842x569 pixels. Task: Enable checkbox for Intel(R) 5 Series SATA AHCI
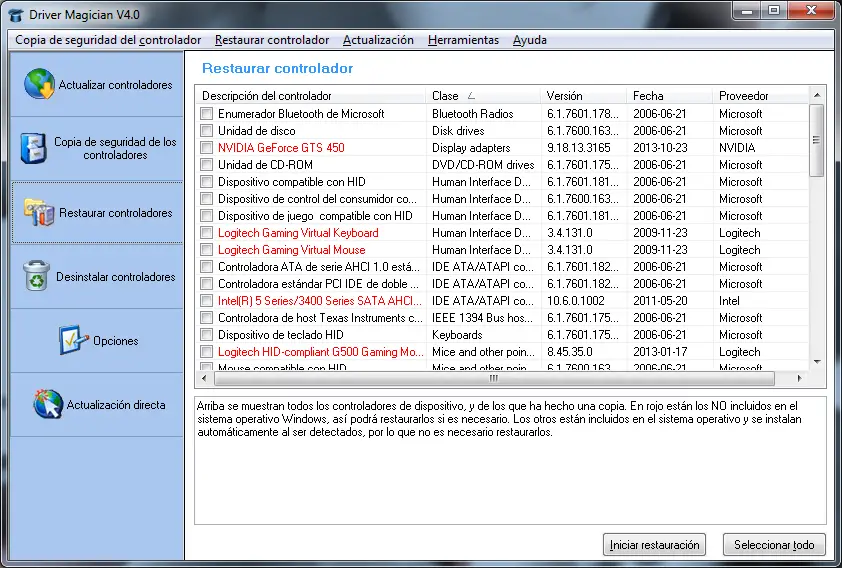point(206,301)
